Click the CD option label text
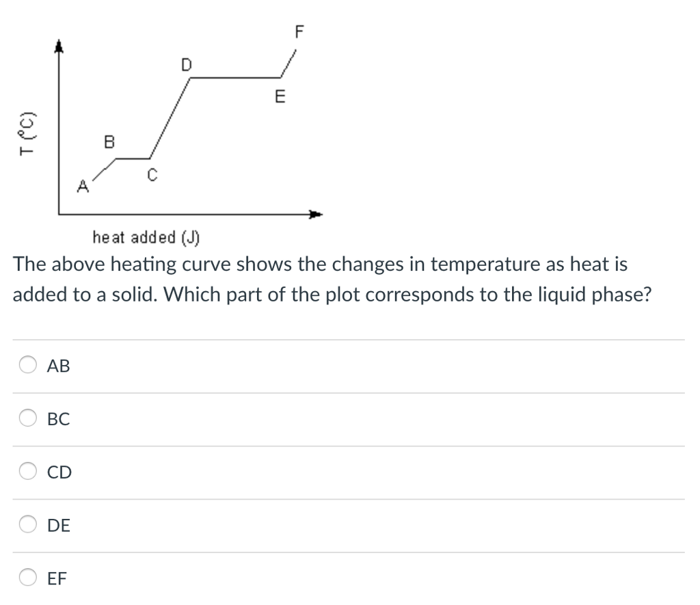Image resolution: width=700 pixels, height=605 pixels. [59, 472]
